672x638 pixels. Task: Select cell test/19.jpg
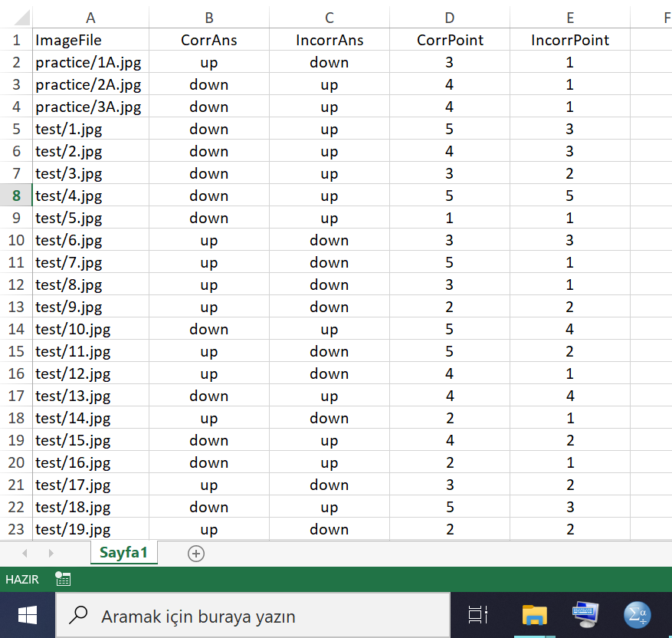90,529
